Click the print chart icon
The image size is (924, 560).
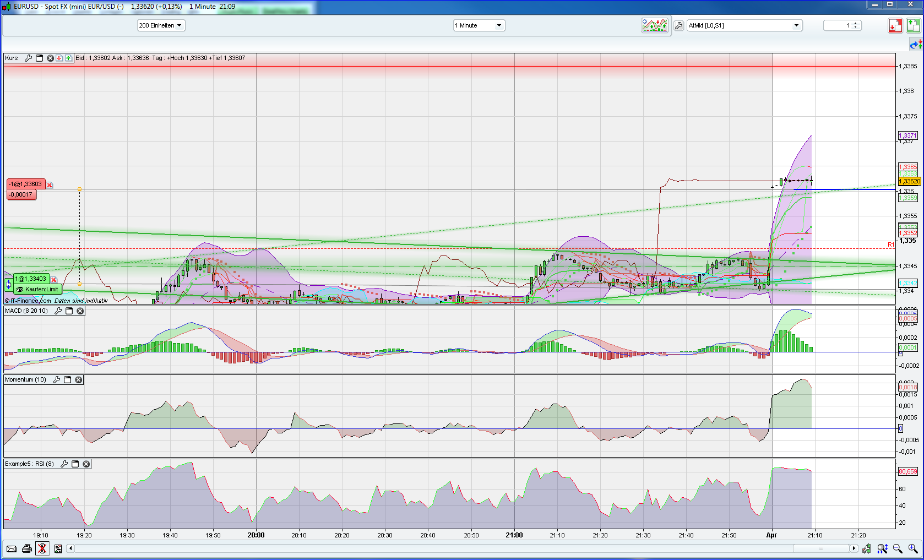pyautogui.click(x=26, y=548)
